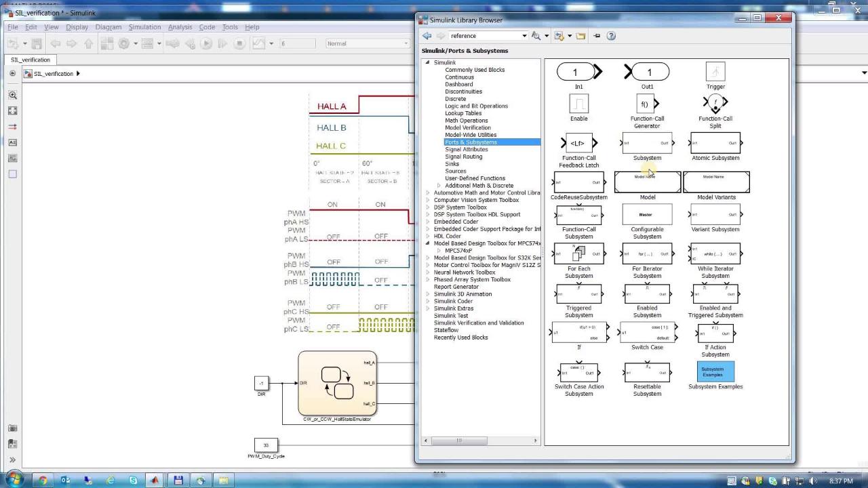Select the Zoom tool in canvas palette
The image size is (868, 488).
pos(12,96)
